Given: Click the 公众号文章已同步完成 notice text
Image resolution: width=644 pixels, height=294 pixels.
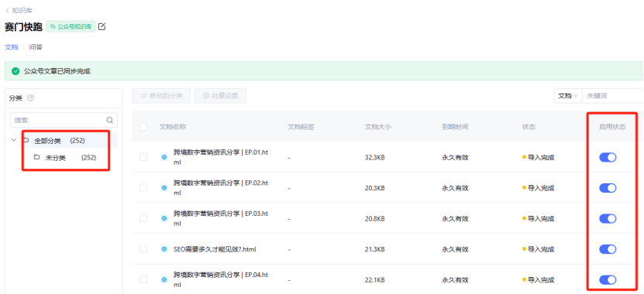Looking at the screenshot, I should pos(57,71).
